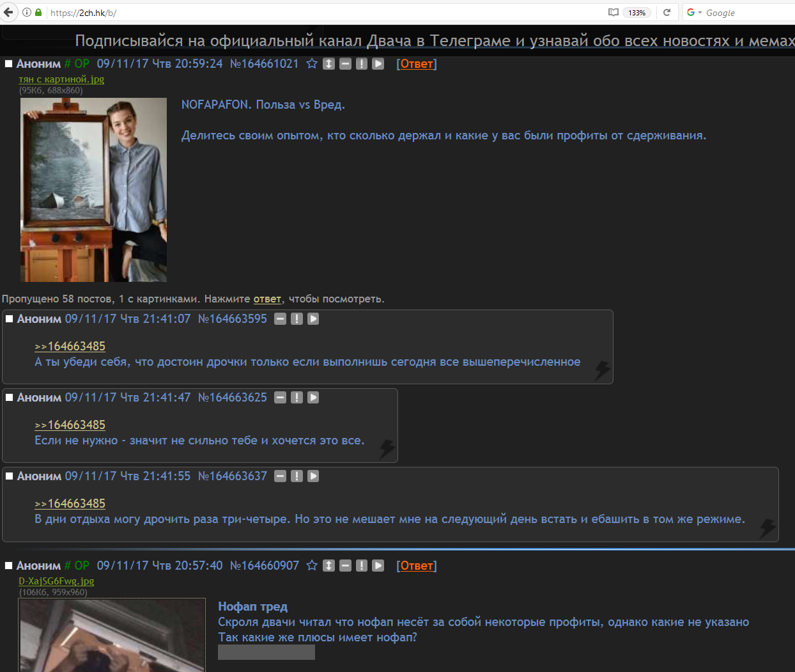The height and width of the screenshot is (672, 795).
Task: Enlarge the thumbnail of woman holding a painting
Action: click(x=93, y=190)
